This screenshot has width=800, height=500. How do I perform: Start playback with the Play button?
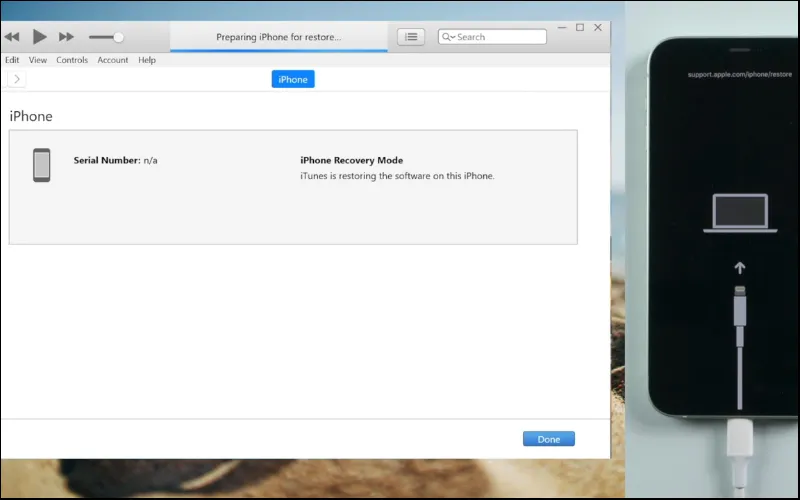39,37
